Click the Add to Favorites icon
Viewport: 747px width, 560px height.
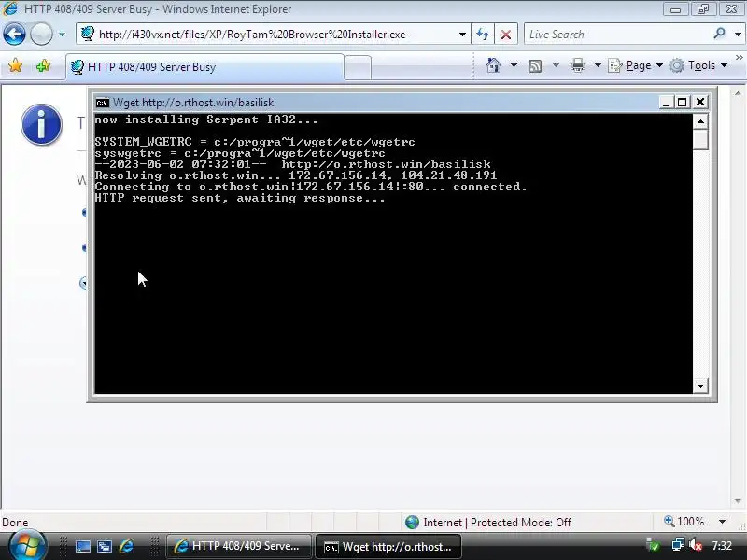point(43,65)
